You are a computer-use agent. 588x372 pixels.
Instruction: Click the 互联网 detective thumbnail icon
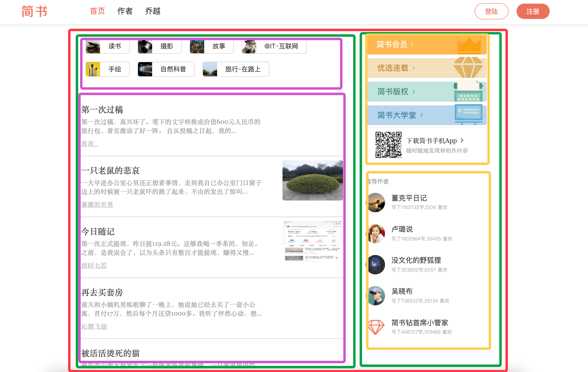[249, 47]
